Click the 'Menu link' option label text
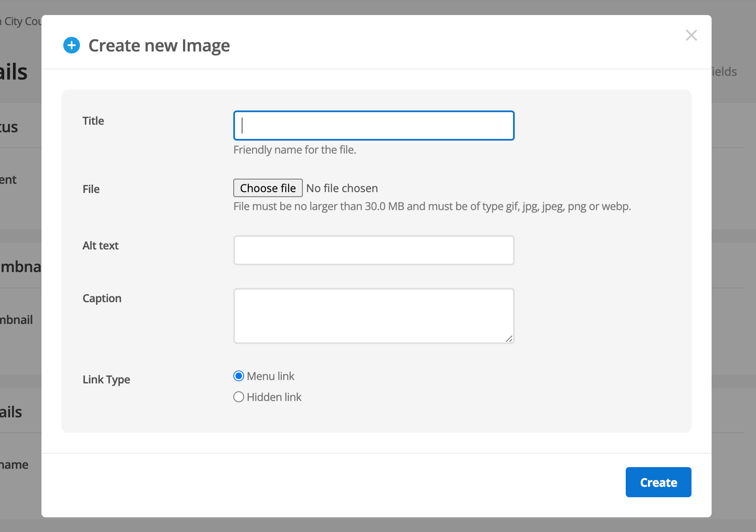Screen dimensions: 756x532 271,376
